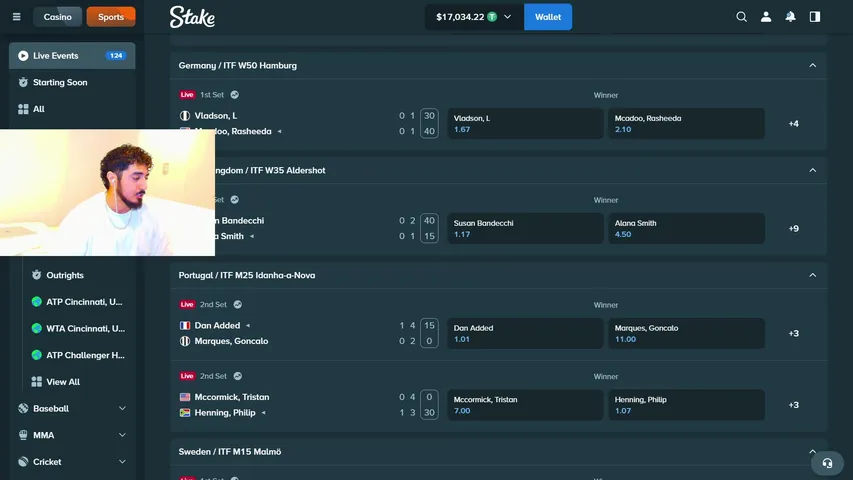The height and width of the screenshot is (480, 853).
Task: Click the Cricket sport icon
Action: point(23,461)
